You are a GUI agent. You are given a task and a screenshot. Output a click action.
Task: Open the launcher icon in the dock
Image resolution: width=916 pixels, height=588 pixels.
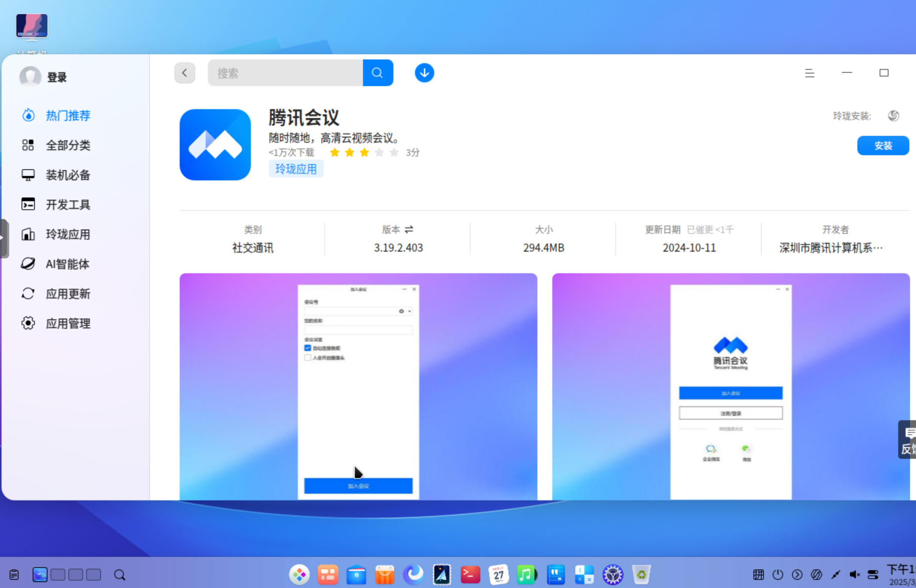299,575
